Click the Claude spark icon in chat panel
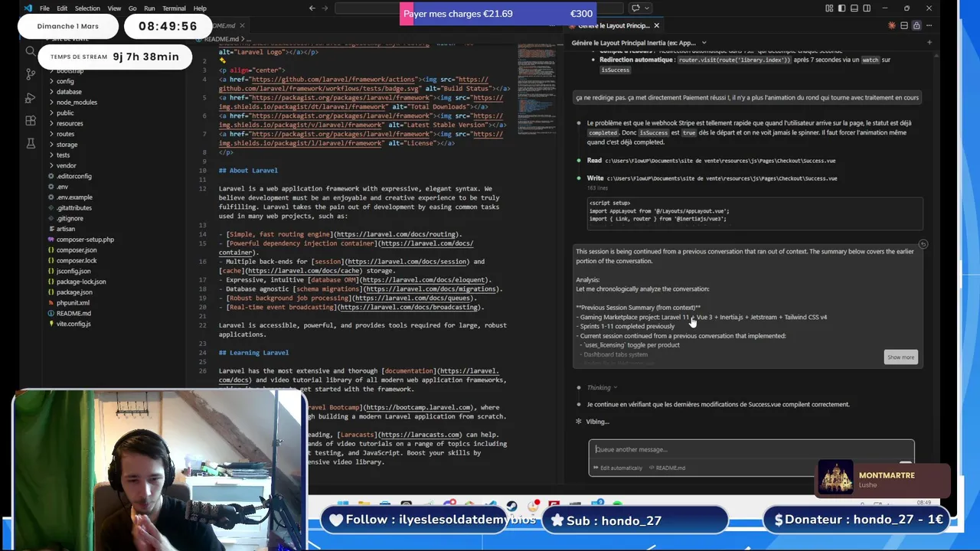980x551 pixels. [x=892, y=25]
